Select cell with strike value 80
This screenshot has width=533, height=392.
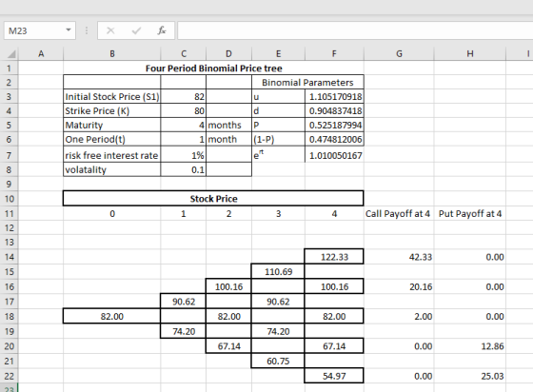(184, 111)
